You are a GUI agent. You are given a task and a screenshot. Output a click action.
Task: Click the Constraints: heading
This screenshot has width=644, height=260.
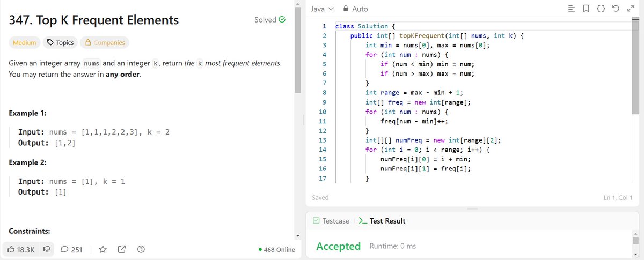point(30,231)
